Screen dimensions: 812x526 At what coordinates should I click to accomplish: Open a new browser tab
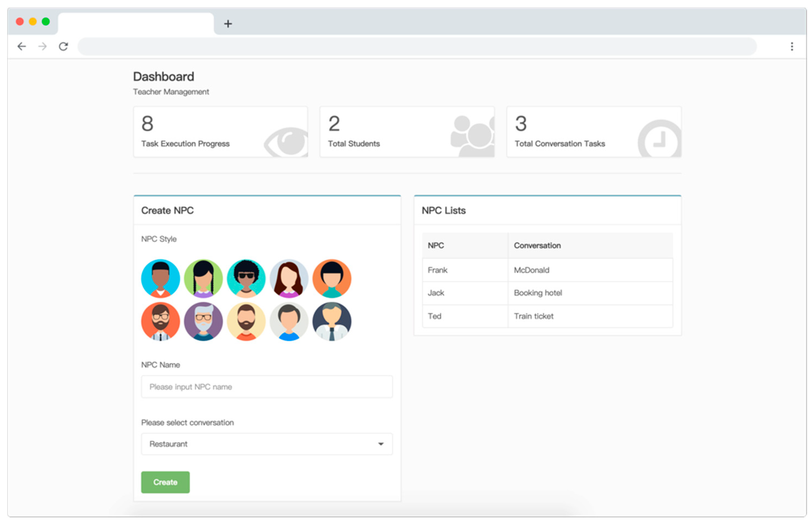point(228,24)
